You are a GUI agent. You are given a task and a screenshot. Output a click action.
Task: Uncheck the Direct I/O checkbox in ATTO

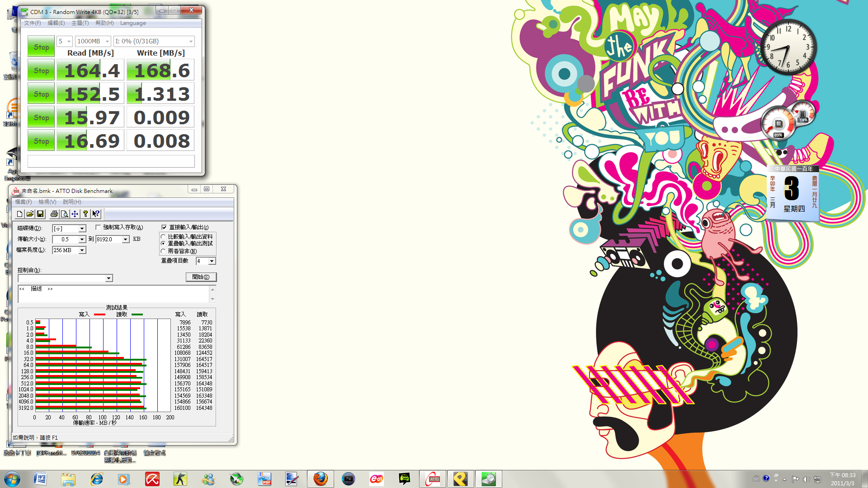[x=164, y=227]
